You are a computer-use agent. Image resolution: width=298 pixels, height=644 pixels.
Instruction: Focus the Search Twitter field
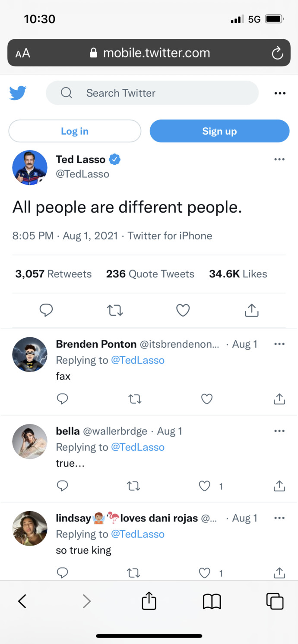pyautogui.click(x=152, y=93)
